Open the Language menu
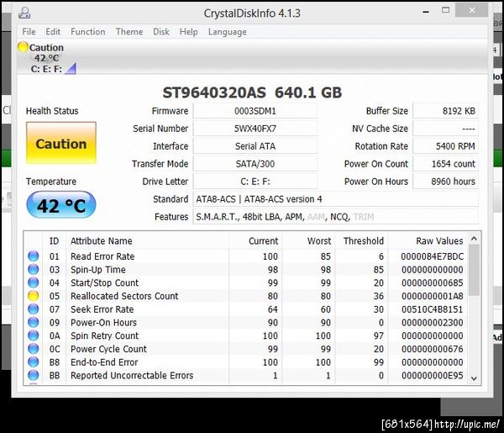The width and height of the screenshot is (504, 433). pos(228,32)
